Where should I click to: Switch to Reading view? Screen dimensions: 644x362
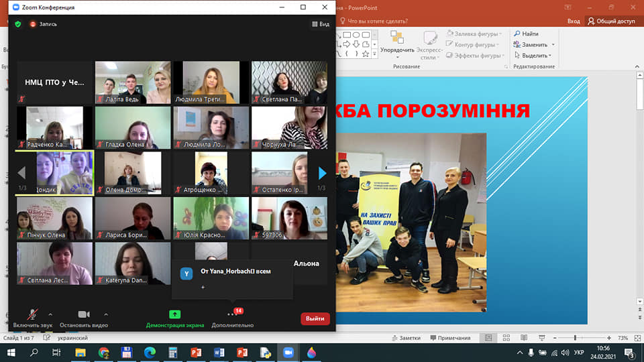tap(524, 338)
